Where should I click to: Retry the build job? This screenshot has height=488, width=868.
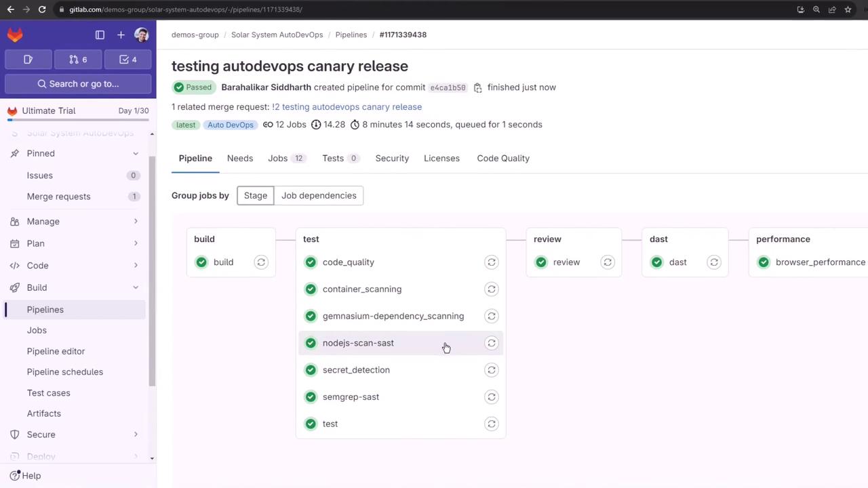pyautogui.click(x=261, y=262)
